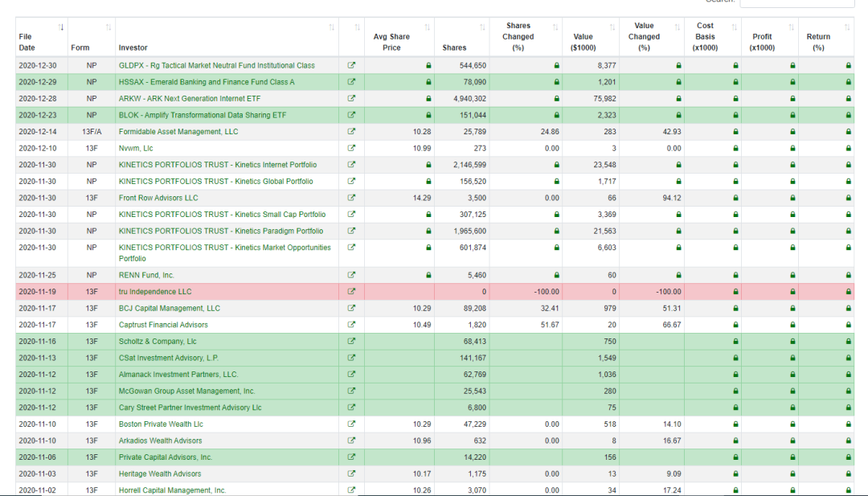Sort table by Return (%) column

(x=826, y=37)
